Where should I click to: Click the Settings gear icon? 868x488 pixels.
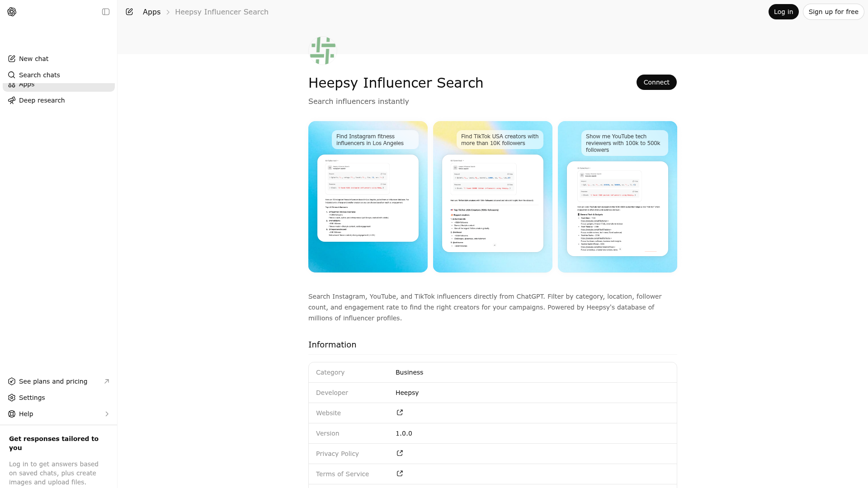coord(12,398)
